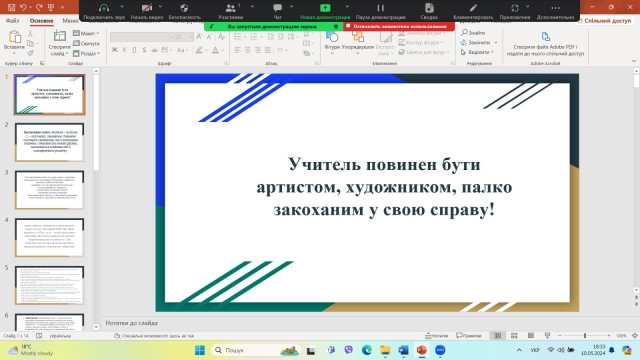Decrease font size with A-down icon
Viewport: 640px width, 360px height.
(x=209, y=37)
